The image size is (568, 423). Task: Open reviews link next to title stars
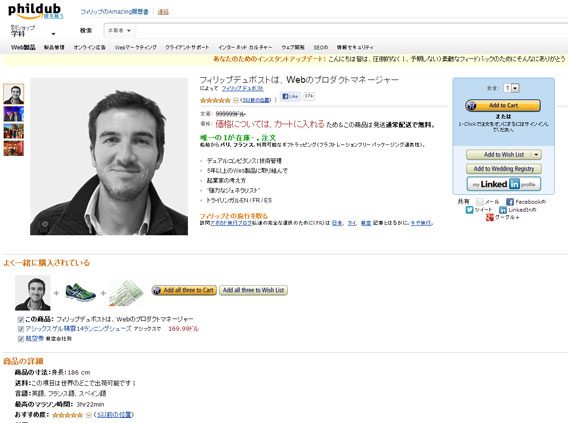coord(256,100)
